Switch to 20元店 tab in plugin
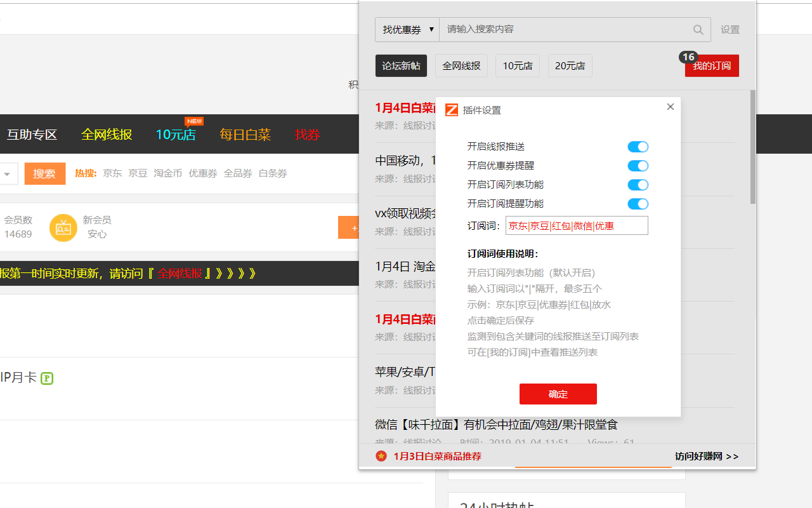 point(570,66)
